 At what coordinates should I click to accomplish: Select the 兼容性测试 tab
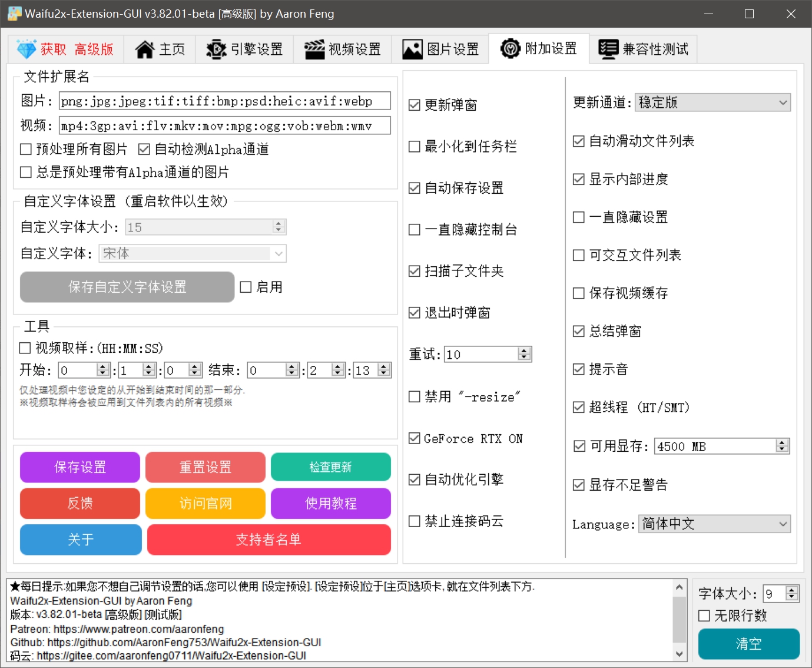(643, 49)
